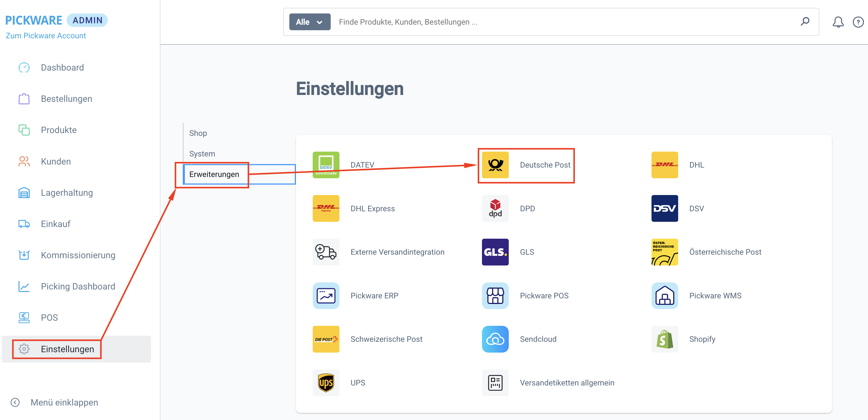Go to Kommissionierung in sidebar
The image size is (868, 420).
click(x=78, y=255)
